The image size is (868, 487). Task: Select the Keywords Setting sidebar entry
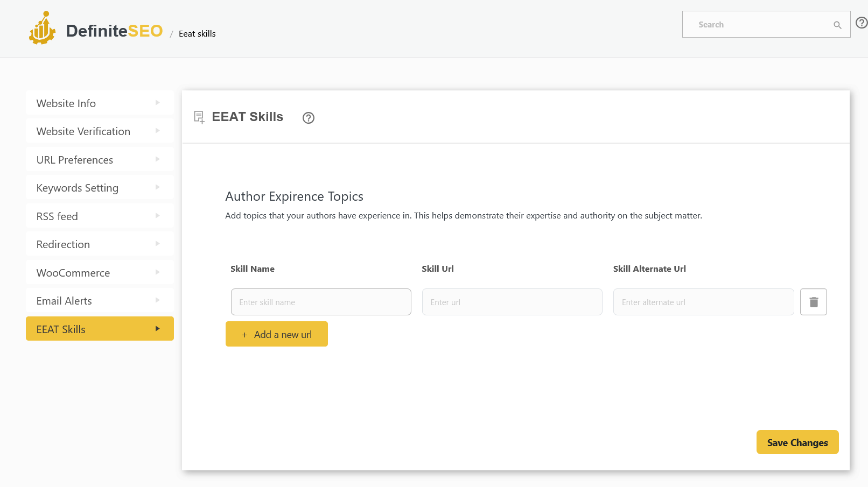[x=77, y=188]
